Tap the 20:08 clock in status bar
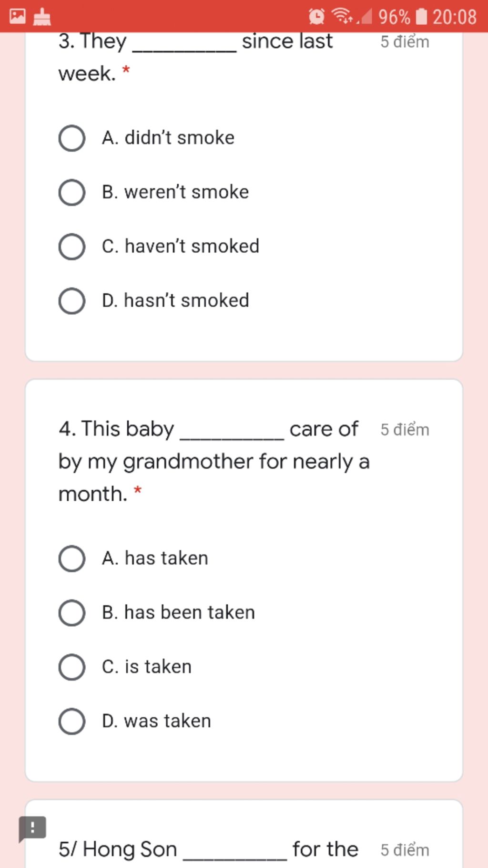Screen dimensions: 488x868 pyautogui.click(x=455, y=17)
